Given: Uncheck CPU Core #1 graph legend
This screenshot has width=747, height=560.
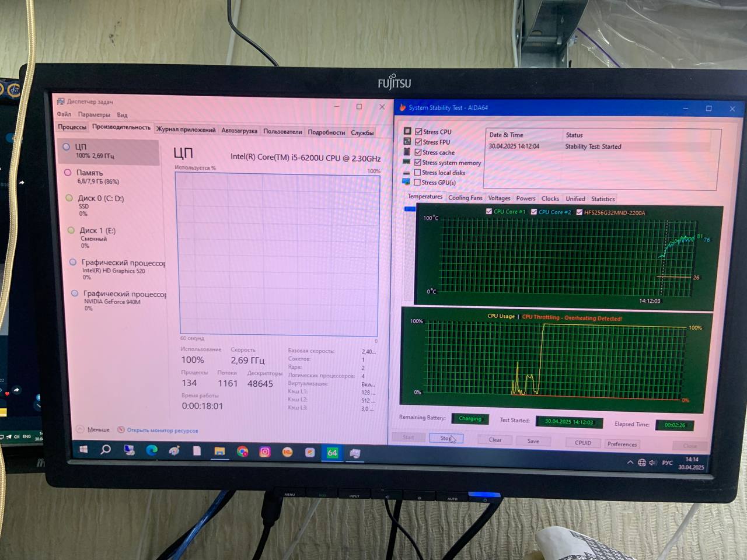Looking at the screenshot, I should [489, 212].
